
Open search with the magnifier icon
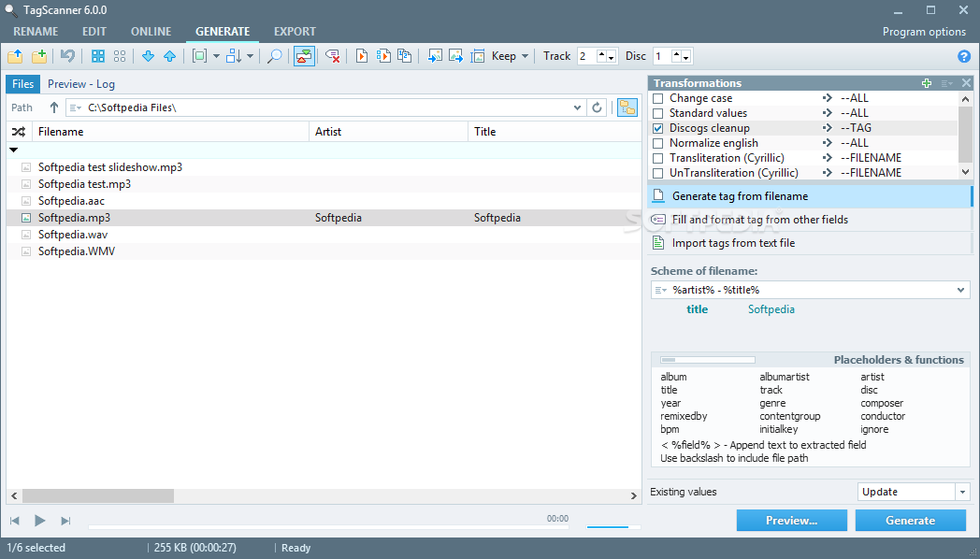(x=274, y=56)
